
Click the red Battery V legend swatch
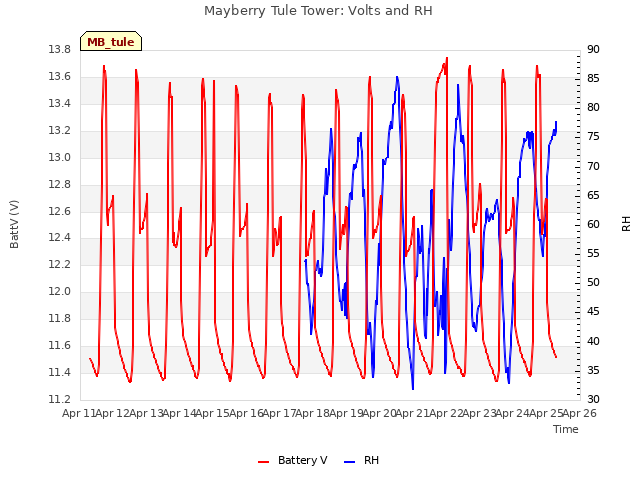pyautogui.click(x=264, y=462)
